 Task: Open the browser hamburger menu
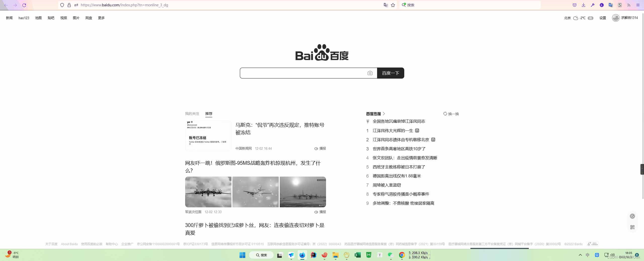coord(638,5)
